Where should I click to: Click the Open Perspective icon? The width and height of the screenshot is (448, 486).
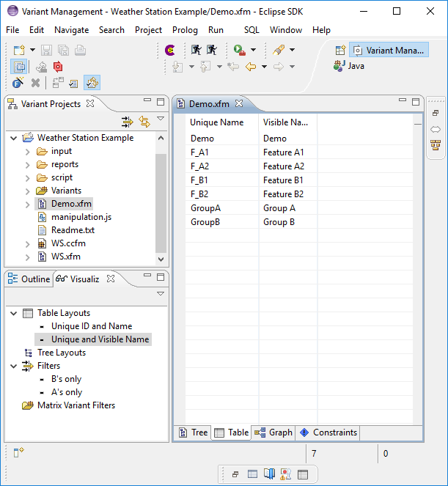tap(339, 51)
